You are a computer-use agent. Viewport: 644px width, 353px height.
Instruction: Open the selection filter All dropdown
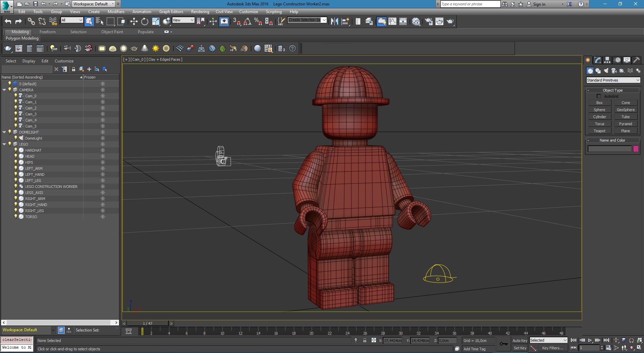pos(72,20)
